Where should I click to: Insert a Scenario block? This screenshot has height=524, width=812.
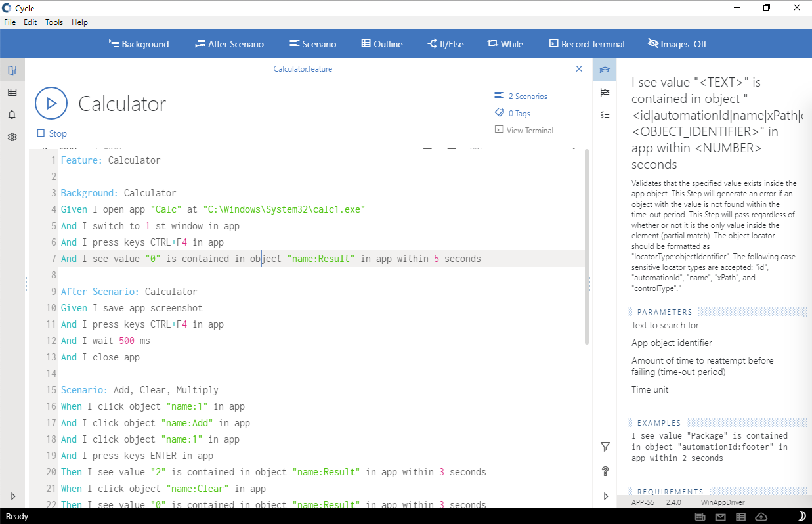tap(312, 44)
